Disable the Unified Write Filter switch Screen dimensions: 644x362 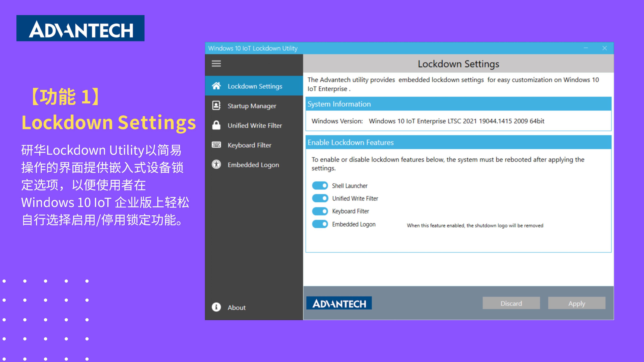coord(320,198)
